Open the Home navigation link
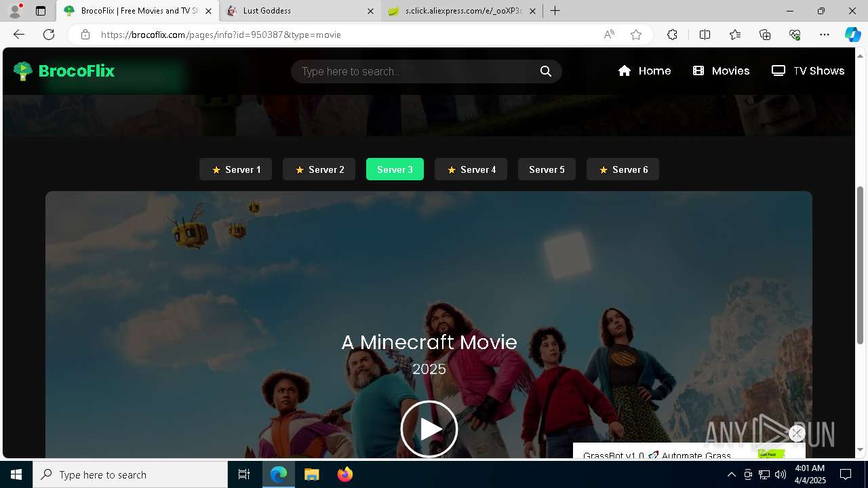This screenshot has width=868, height=488. point(644,71)
